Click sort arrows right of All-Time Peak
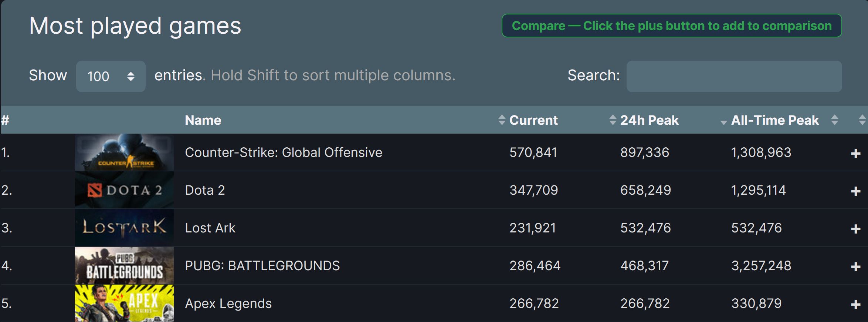The image size is (868, 322). click(x=834, y=120)
